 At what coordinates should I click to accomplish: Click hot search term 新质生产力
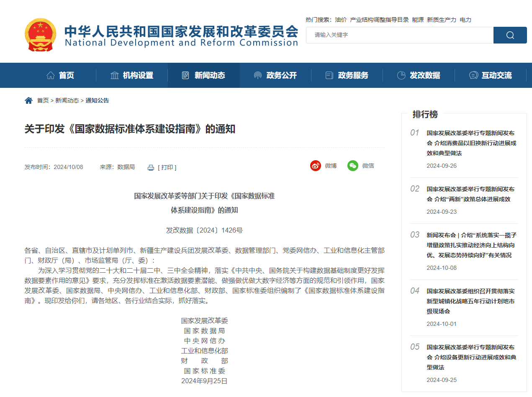pos(442,20)
